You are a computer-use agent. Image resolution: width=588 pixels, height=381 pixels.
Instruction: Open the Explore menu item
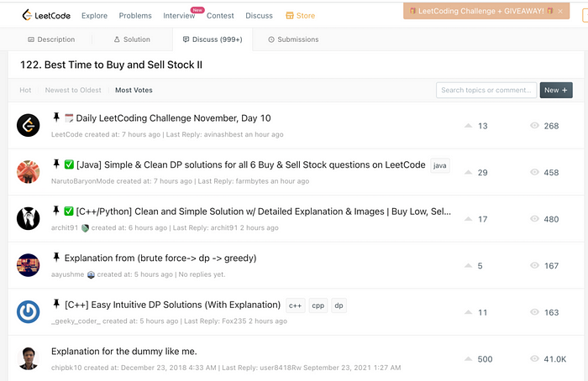tap(94, 16)
